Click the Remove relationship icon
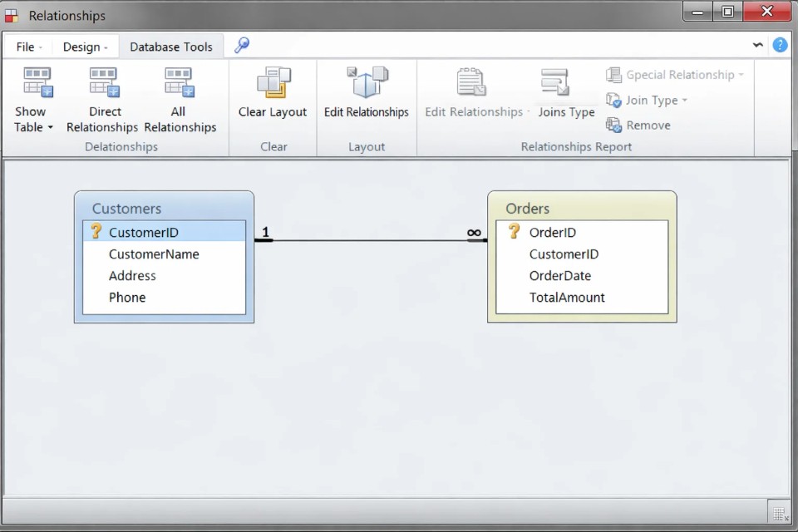The height and width of the screenshot is (532, 798). (x=613, y=126)
